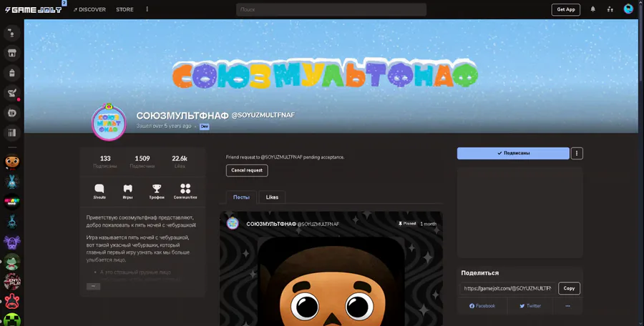Screen dimensions: 644x326
Task: Open the red and white lettered community in the sidebar
Action: click(x=12, y=282)
